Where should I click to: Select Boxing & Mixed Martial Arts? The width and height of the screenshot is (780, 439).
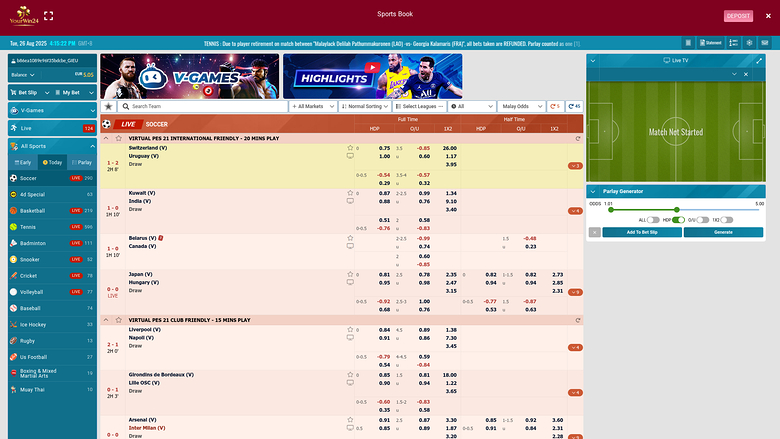click(52, 373)
